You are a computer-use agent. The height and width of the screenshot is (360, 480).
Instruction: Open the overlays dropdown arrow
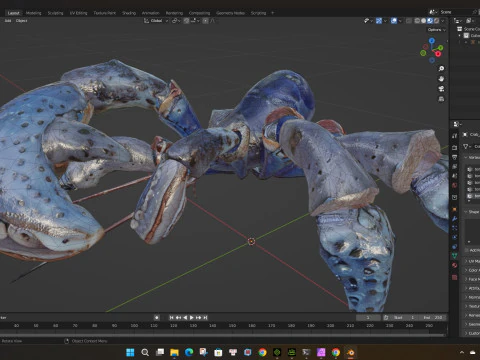click(400, 21)
